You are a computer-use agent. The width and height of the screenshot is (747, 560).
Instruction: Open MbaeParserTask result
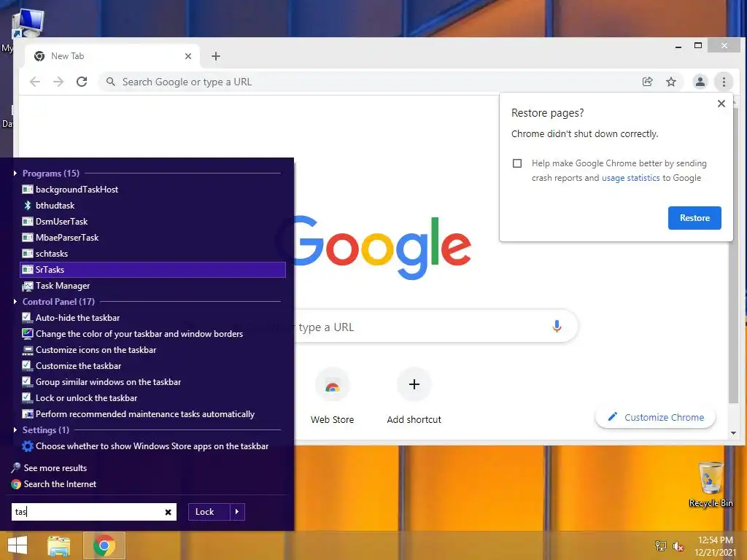(x=153, y=238)
